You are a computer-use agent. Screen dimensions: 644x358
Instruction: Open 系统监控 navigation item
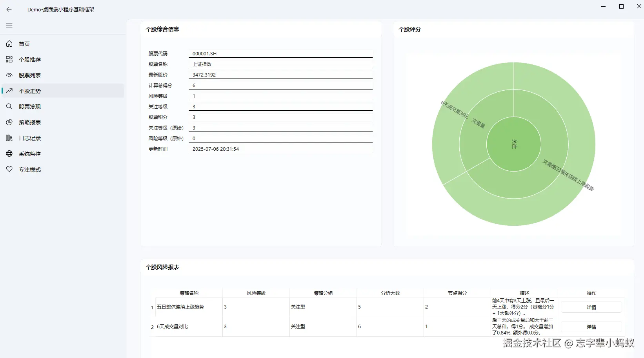tap(63, 154)
